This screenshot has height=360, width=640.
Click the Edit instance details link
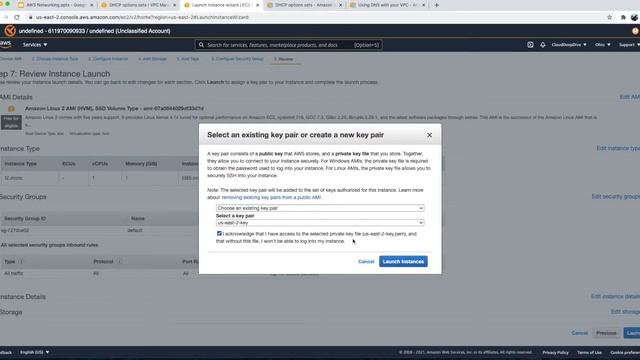pyautogui.click(x=615, y=296)
